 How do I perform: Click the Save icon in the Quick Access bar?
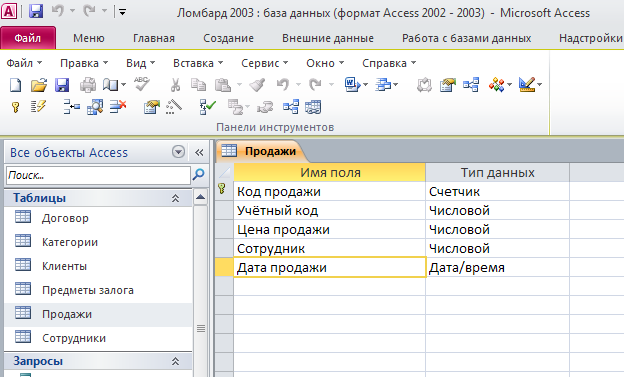coord(36,12)
